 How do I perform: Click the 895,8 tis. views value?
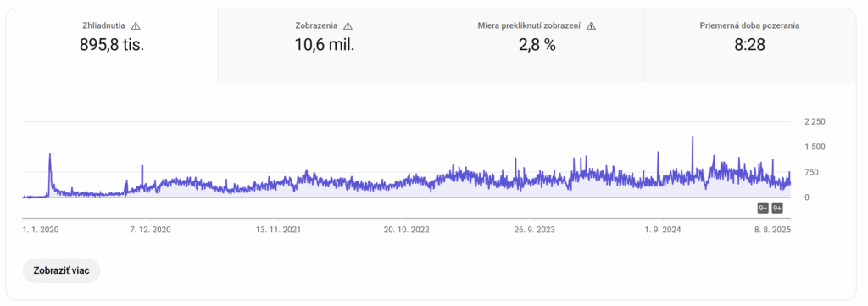coord(112,45)
